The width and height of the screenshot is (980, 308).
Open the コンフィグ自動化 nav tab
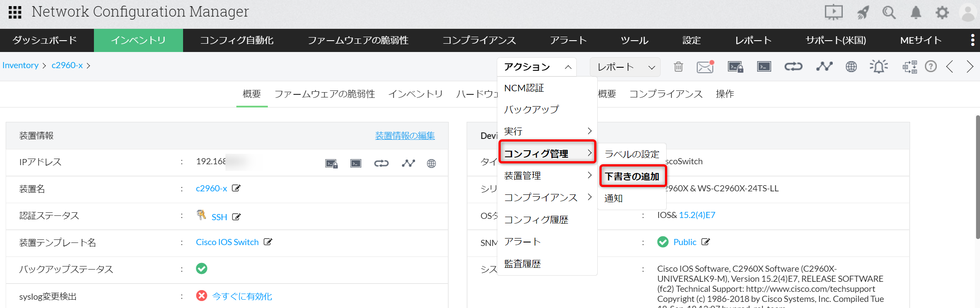[x=237, y=40]
